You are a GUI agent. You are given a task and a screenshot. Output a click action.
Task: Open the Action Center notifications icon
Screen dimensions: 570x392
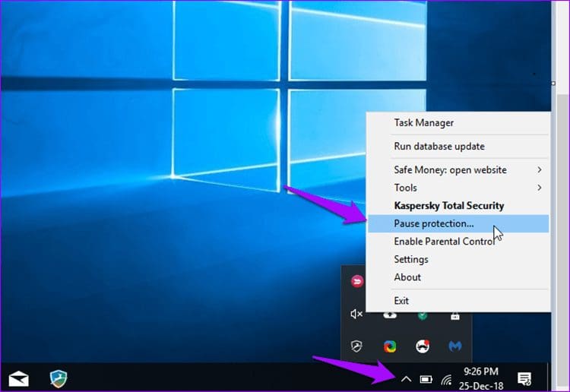coord(524,379)
